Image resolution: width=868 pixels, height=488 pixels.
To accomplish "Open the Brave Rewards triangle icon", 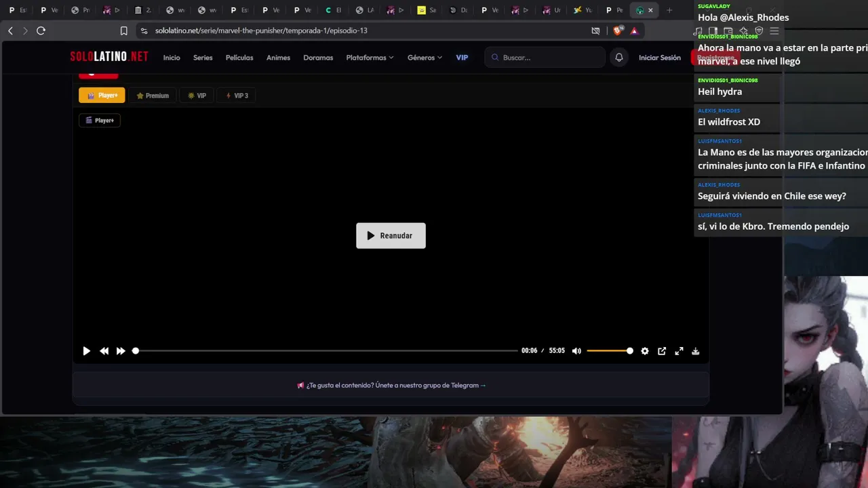I will tap(634, 30).
